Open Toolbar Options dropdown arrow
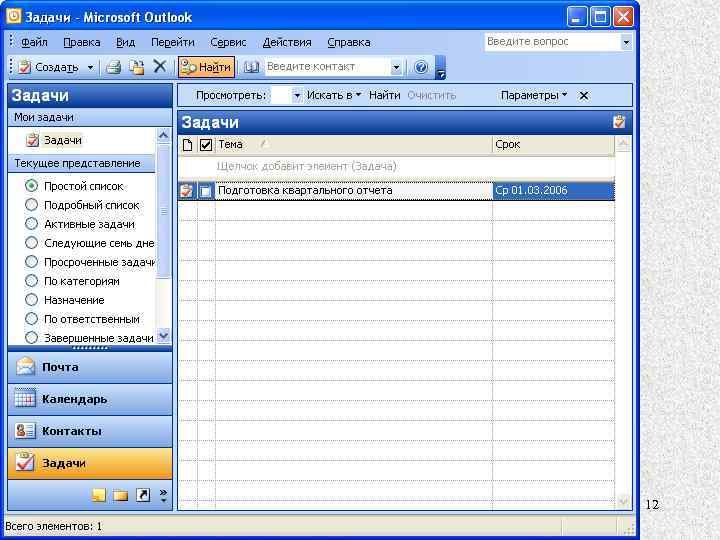 point(440,68)
